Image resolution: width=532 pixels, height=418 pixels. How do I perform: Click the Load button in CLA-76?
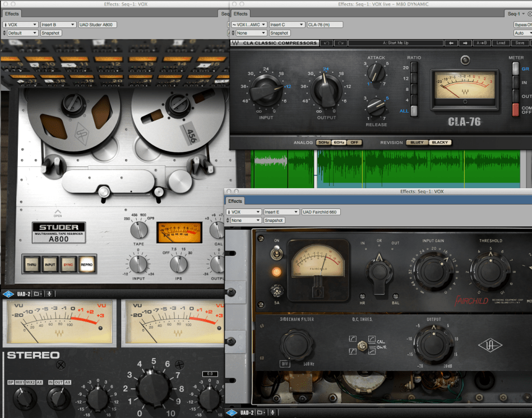pyautogui.click(x=501, y=43)
